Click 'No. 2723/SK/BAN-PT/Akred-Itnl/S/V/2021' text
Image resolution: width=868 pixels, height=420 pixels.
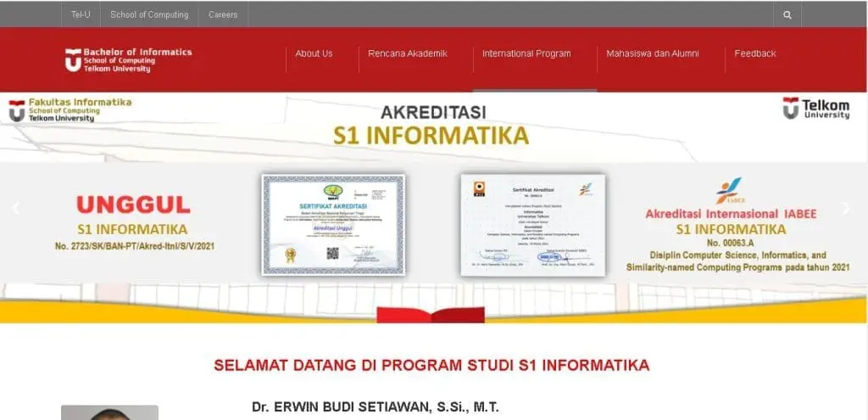(135, 246)
